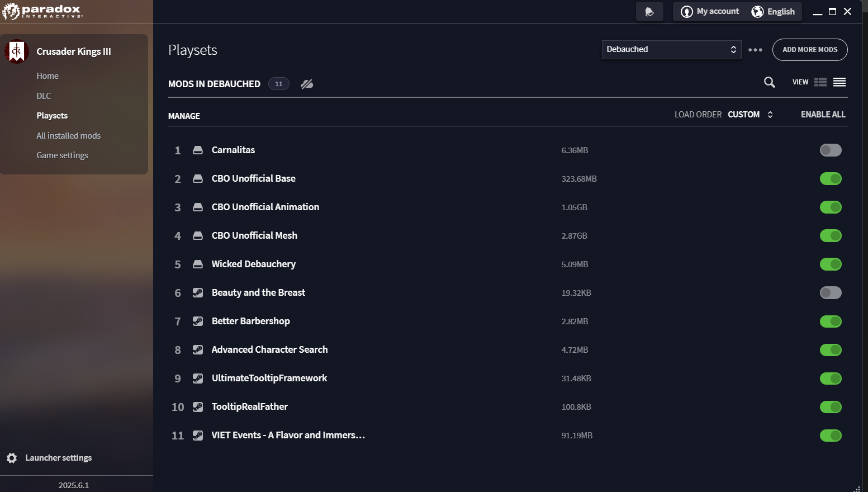Click local mod icon beside Carnalitas

(198, 150)
